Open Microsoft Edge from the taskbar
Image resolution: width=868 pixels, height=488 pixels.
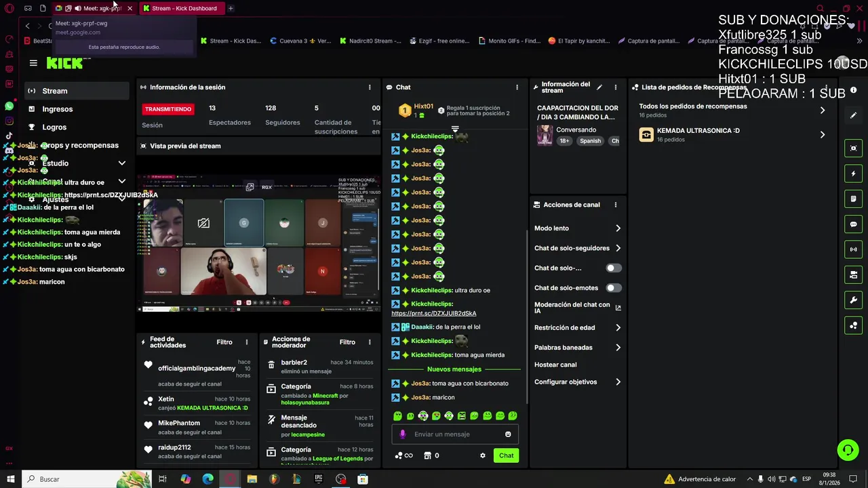pyautogui.click(x=208, y=479)
